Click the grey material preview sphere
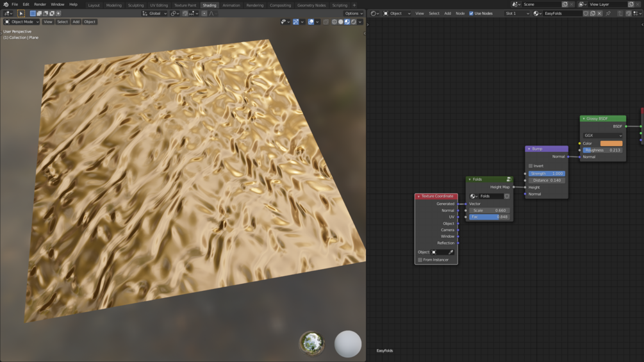The image size is (644, 362). click(x=348, y=344)
